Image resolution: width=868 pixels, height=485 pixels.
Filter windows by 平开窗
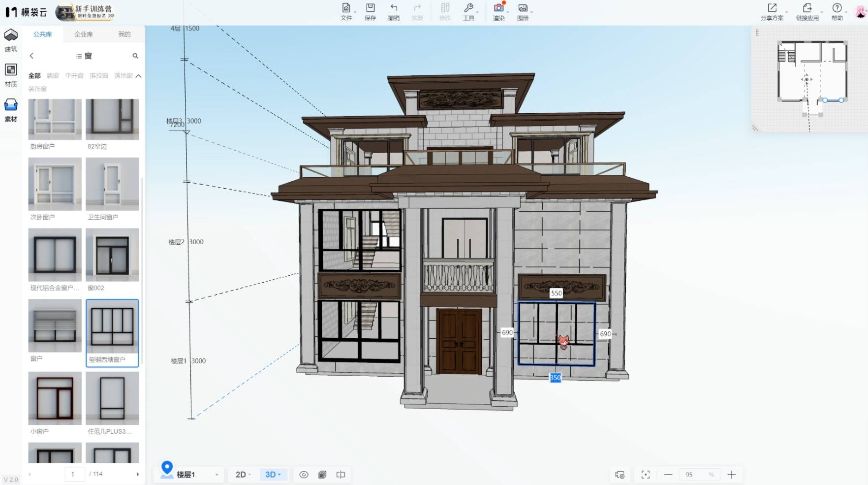[74, 75]
